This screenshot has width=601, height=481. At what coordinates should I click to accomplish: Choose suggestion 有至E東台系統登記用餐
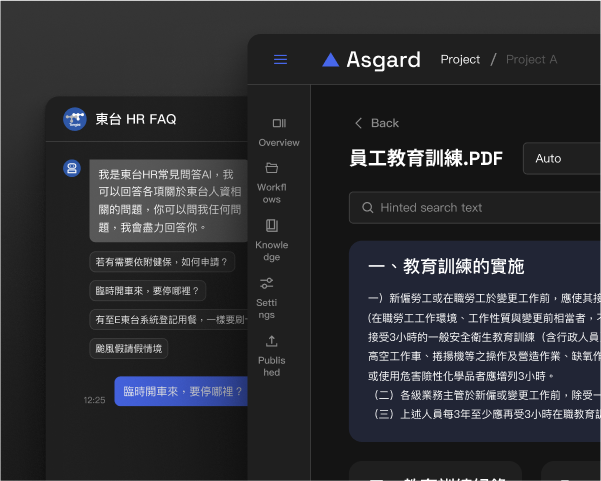tap(169, 320)
